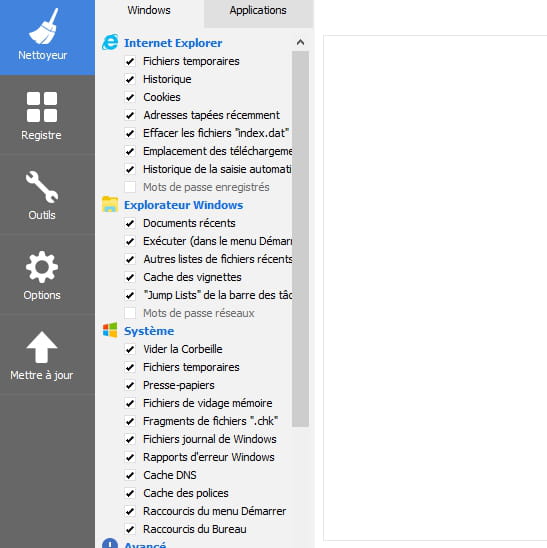Click the scroll up arrow of list

300,43
